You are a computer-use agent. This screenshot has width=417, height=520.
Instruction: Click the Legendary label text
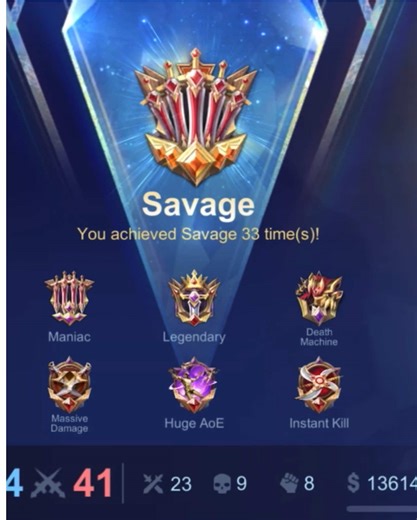pyautogui.click(x=194, y=338)
